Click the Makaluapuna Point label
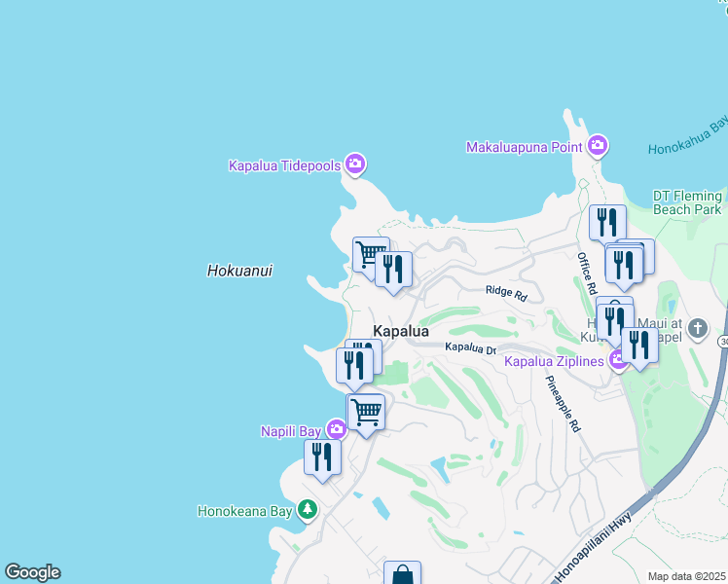The image size is (728, 584). [524, 147]
